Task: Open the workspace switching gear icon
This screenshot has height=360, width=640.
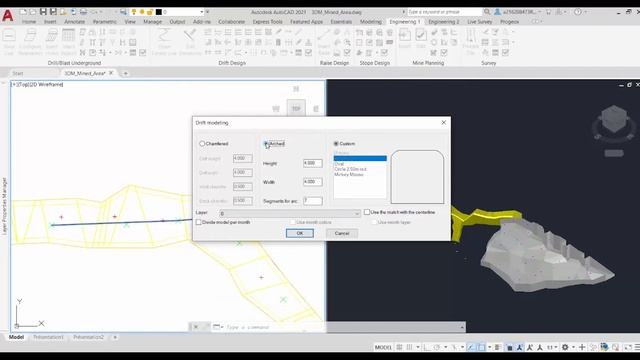Action: pyautogui.click(x=565, y=347)
